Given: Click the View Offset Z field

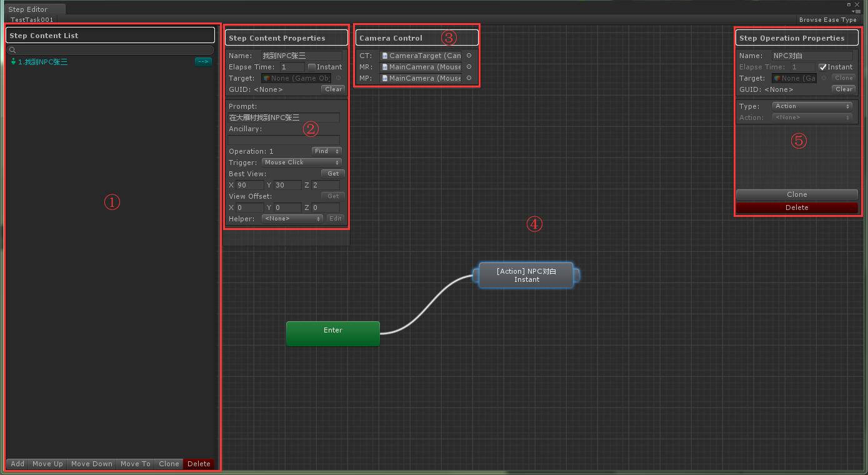Looking at the screenshot, I should point(326,207).
